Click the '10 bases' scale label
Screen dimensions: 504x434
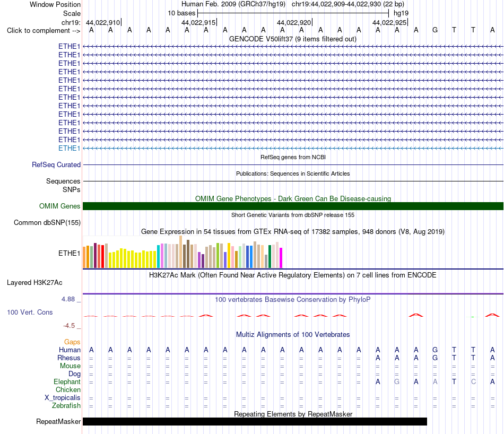pyautogui.click(x=181, y=13)
